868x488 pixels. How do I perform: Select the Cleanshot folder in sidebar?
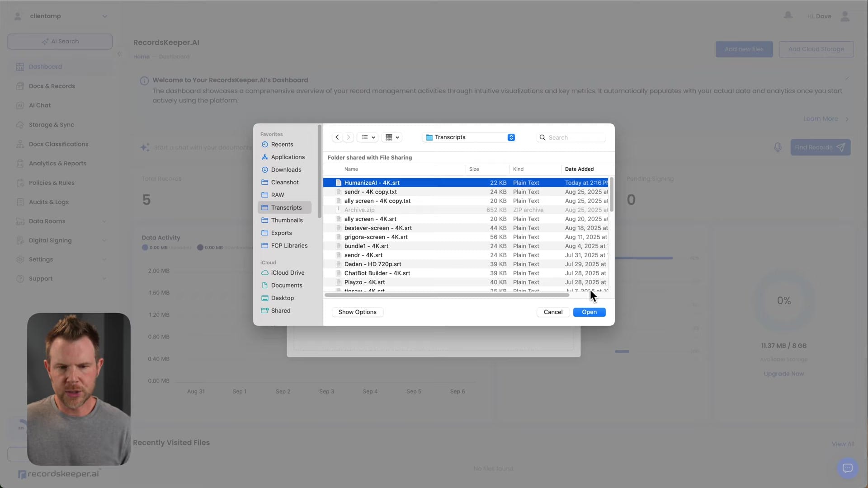(x=285, y=183)
